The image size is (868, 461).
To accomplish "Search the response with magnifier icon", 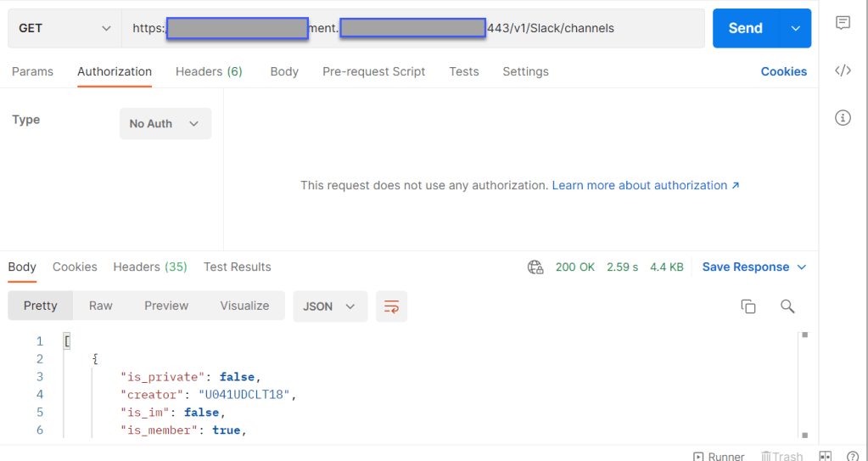I will coord(787,306).
